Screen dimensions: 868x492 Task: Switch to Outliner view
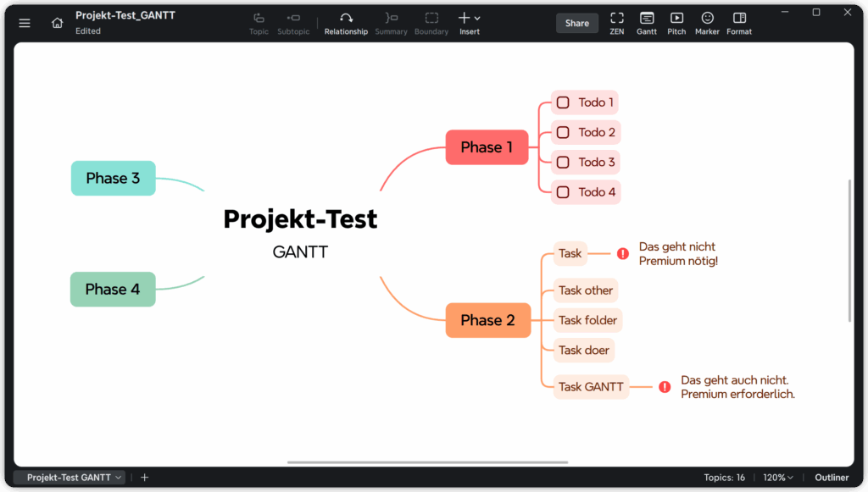[832, 478]
